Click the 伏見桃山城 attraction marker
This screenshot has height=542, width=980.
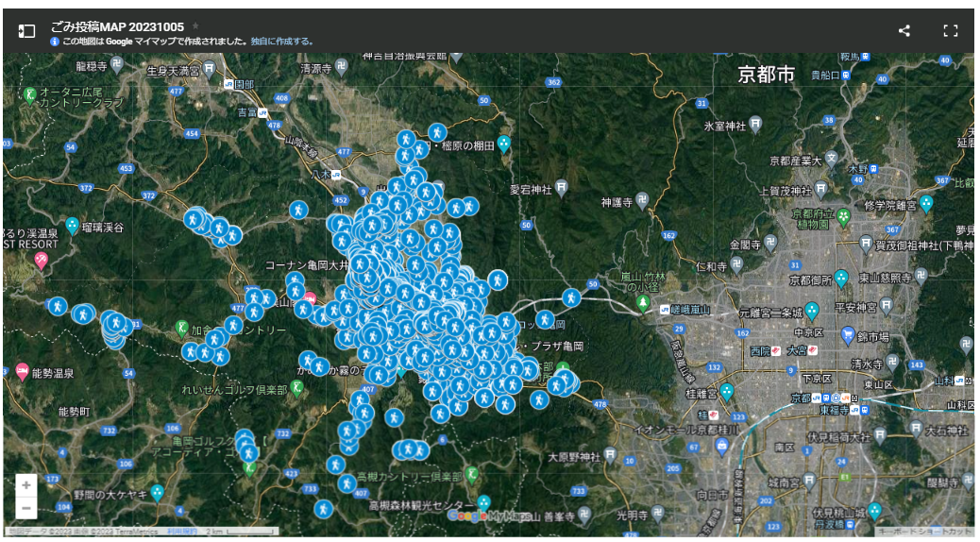coord(875,511)
